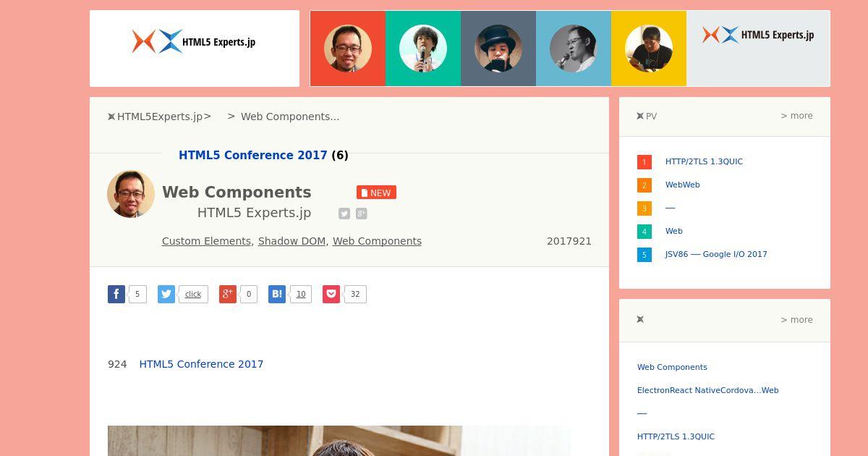Screen dimensions: 868x456
Task: Open Web Components link in sidebar list
Action: (672, 367)
